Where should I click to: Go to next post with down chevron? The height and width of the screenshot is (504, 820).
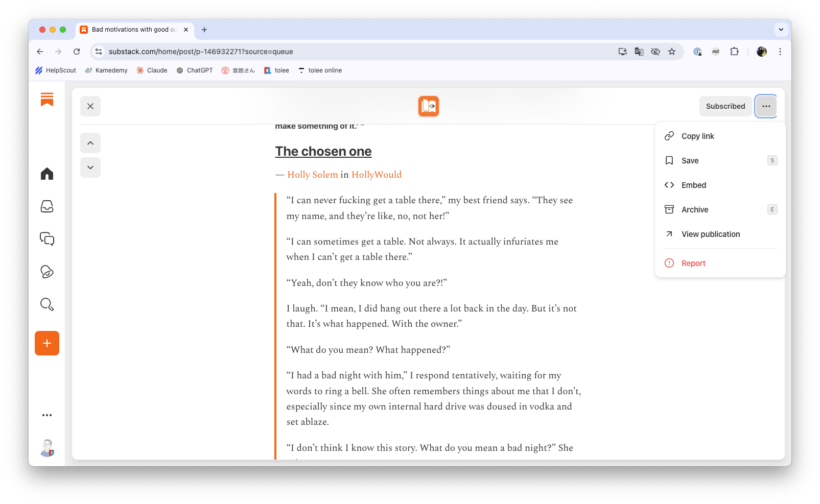pos(90,167)
